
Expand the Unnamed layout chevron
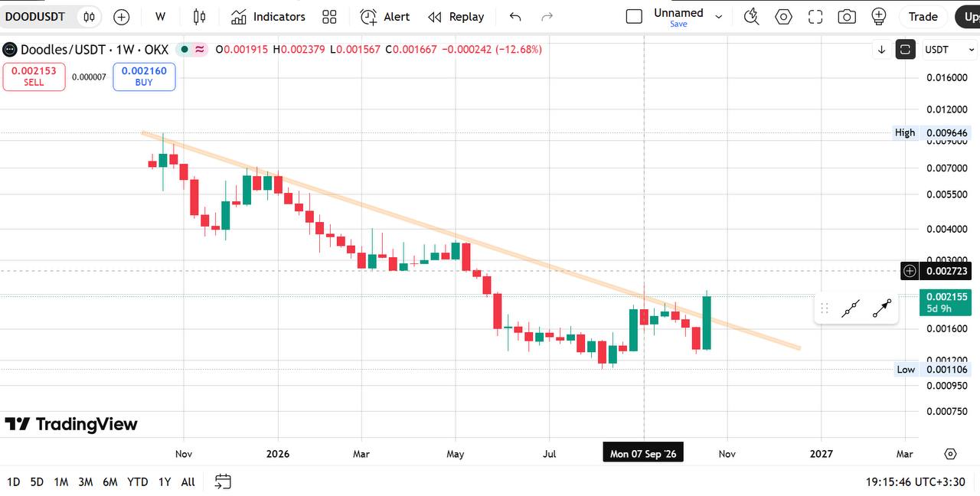[x=719, y=15]
